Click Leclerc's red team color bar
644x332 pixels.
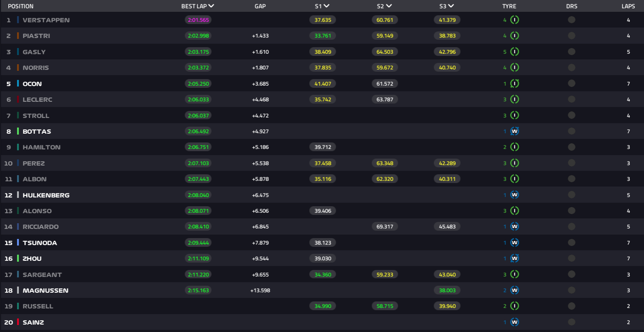[18, 100]
